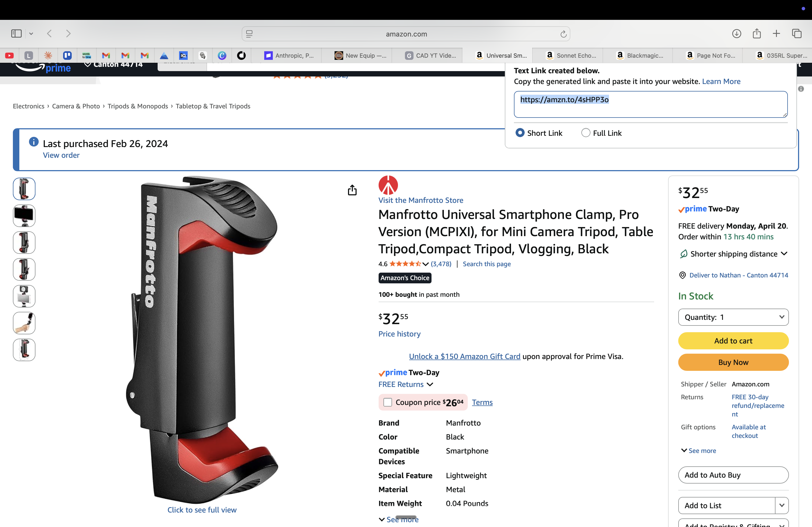This screenshot has height=527, width=812.
Task: Open the tab group dropdown arrow
Action: [31, 33]
